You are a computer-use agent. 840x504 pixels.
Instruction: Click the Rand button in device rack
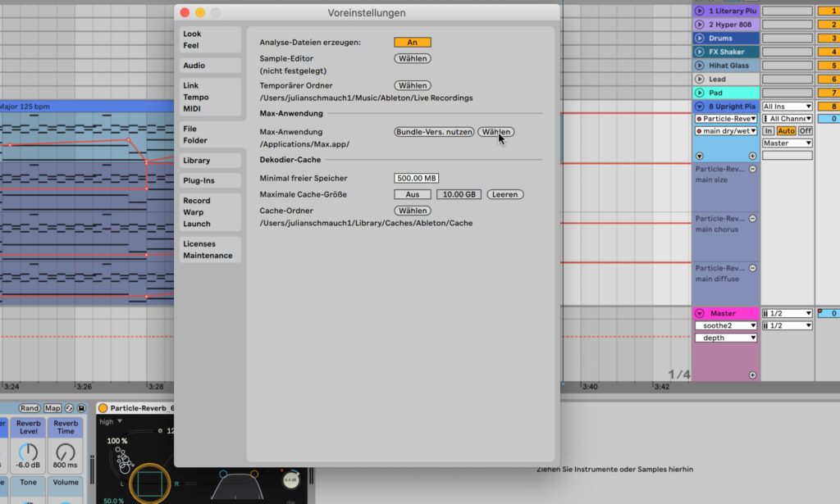(x=30, y=408)
